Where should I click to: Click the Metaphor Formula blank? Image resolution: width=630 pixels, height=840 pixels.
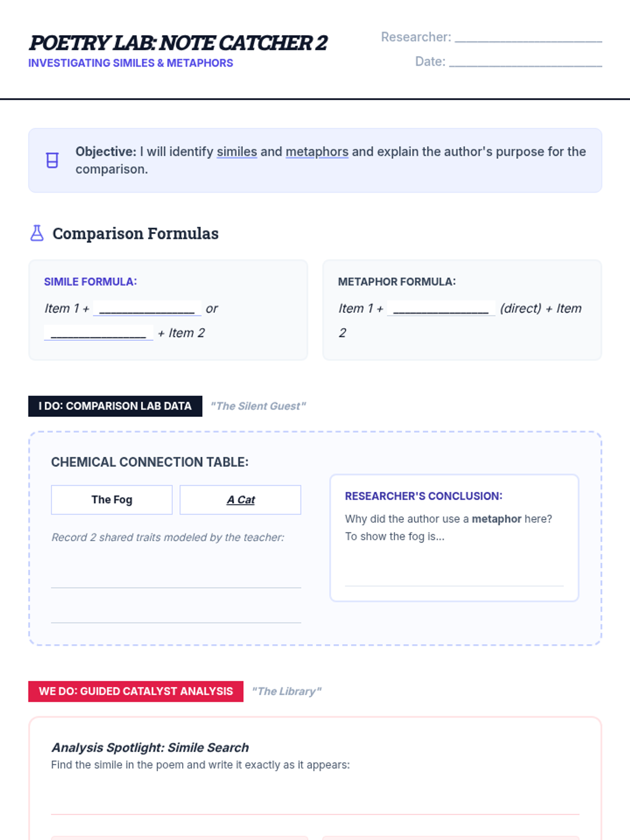tap(441, 308)
